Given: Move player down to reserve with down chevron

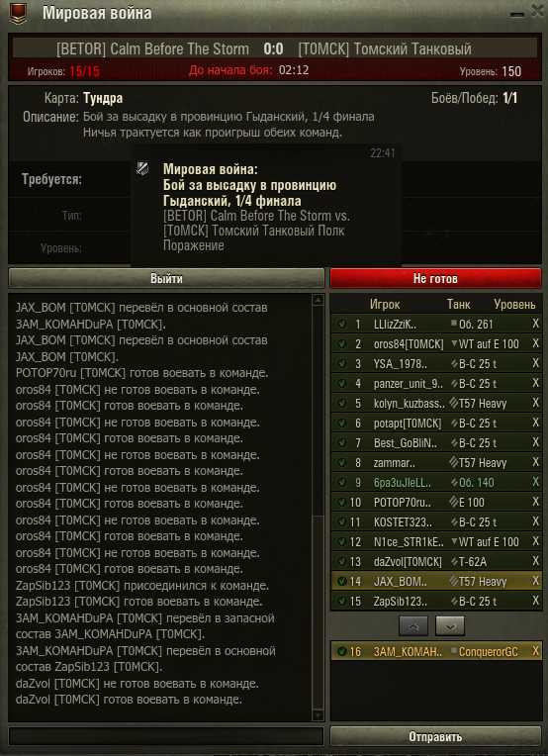Looking at the screenshot, I should coord(450,625).
